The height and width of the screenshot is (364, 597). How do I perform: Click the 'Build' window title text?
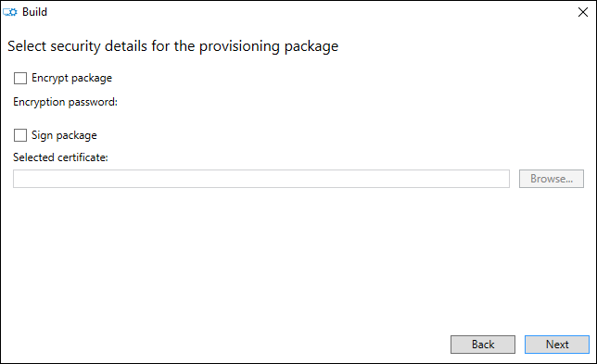pos(34,12)
